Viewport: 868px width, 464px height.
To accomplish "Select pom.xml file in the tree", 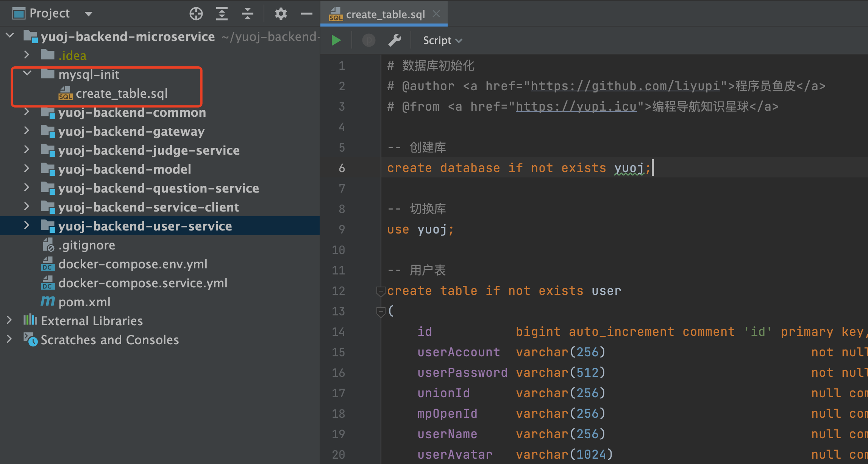I will pyautogui.click(x=84, y=302).
